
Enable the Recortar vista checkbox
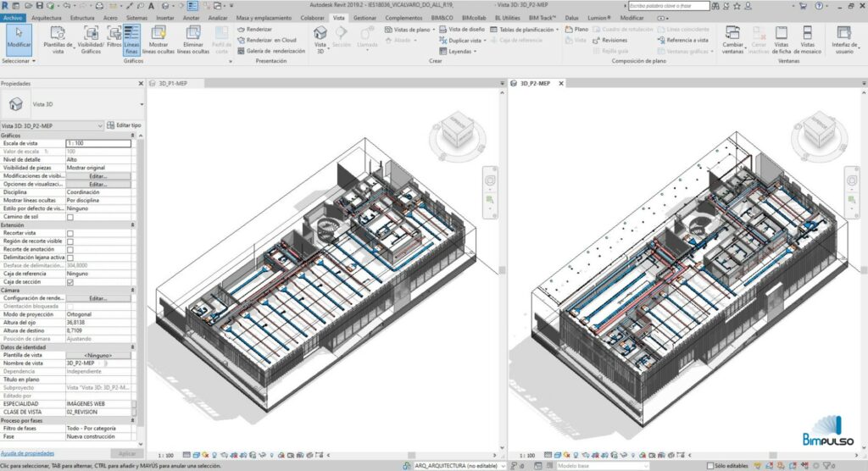click(x=70, y=233)
